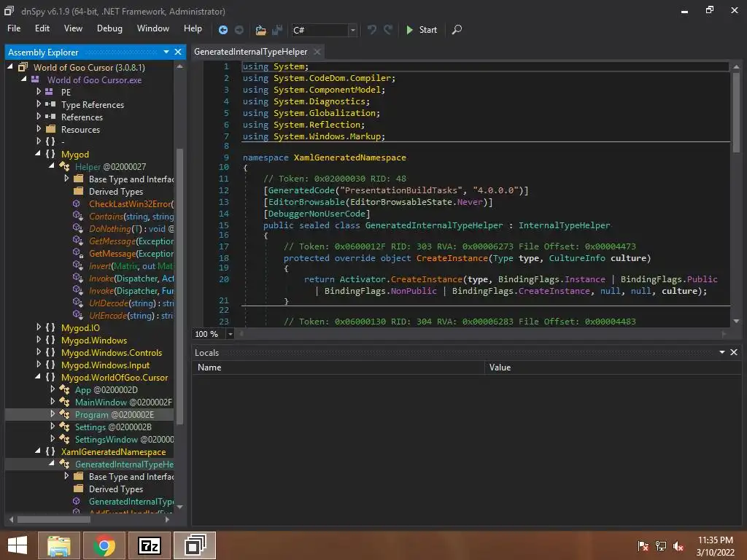Image resolution: width=747 pixels, height=560 pixels.
Task: Expand the References node
Action: 39,117
